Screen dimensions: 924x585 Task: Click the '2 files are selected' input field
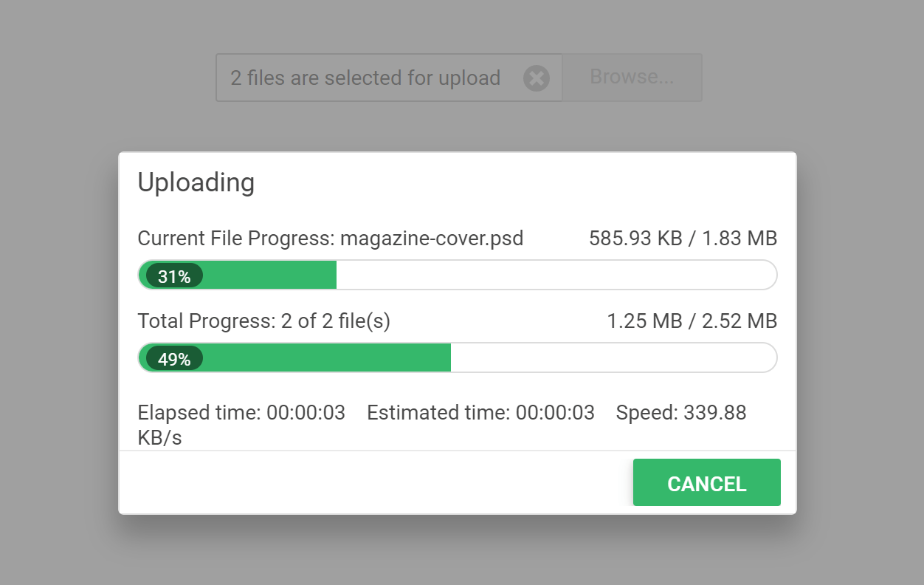[365, 78]
